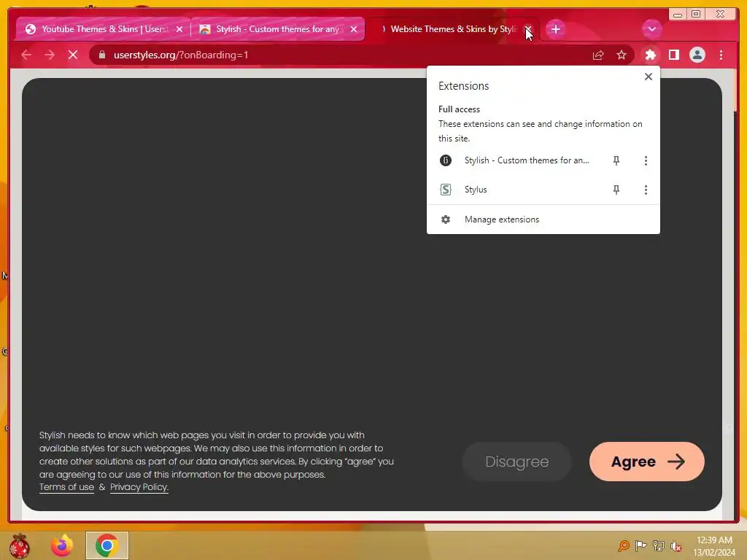This screenshot has width=747, height=560.
Task: Click the magnifier tray icon
Action: tap(623, 545)
